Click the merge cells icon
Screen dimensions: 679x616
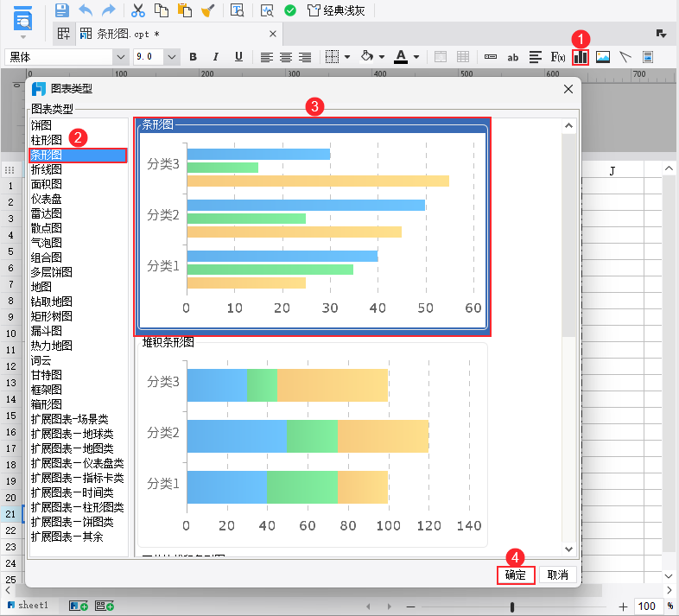(441, 57)
